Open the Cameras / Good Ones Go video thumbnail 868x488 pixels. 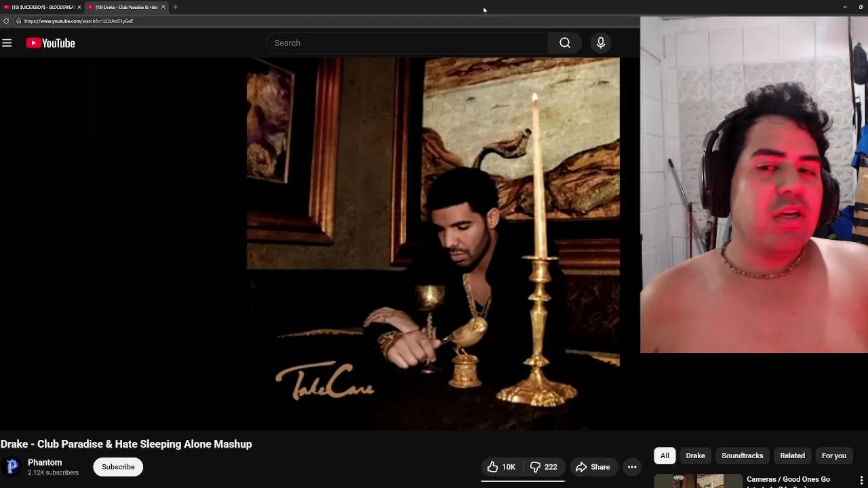point(698,481)
